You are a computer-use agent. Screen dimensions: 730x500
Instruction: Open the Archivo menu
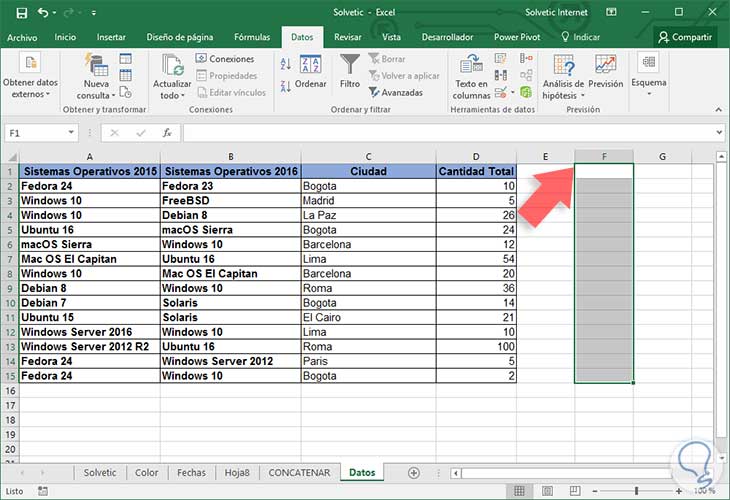pos(22,37)
